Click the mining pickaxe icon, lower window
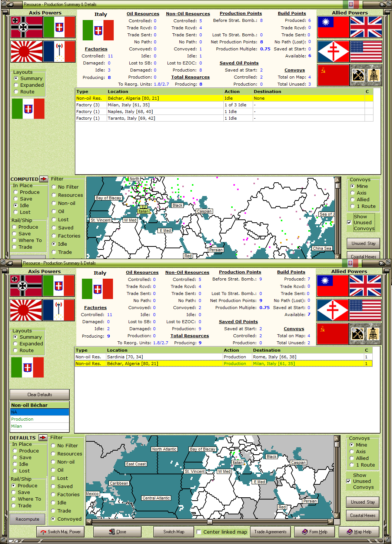Screen dimensions: 392x544 [357, 334]
